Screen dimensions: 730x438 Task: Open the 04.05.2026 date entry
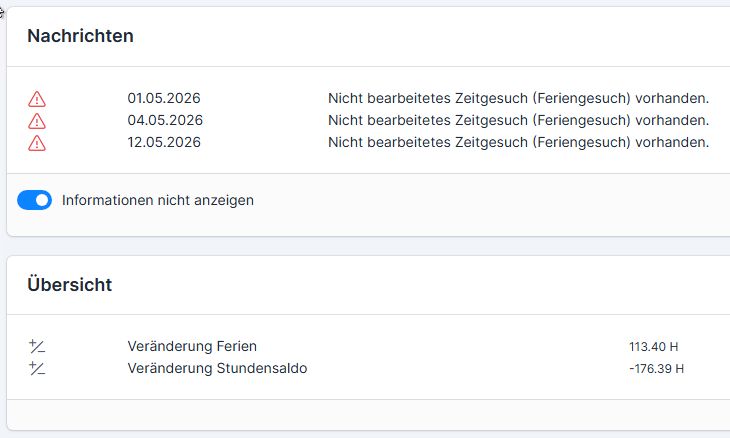pyautogui.click(x=165, y=120)
